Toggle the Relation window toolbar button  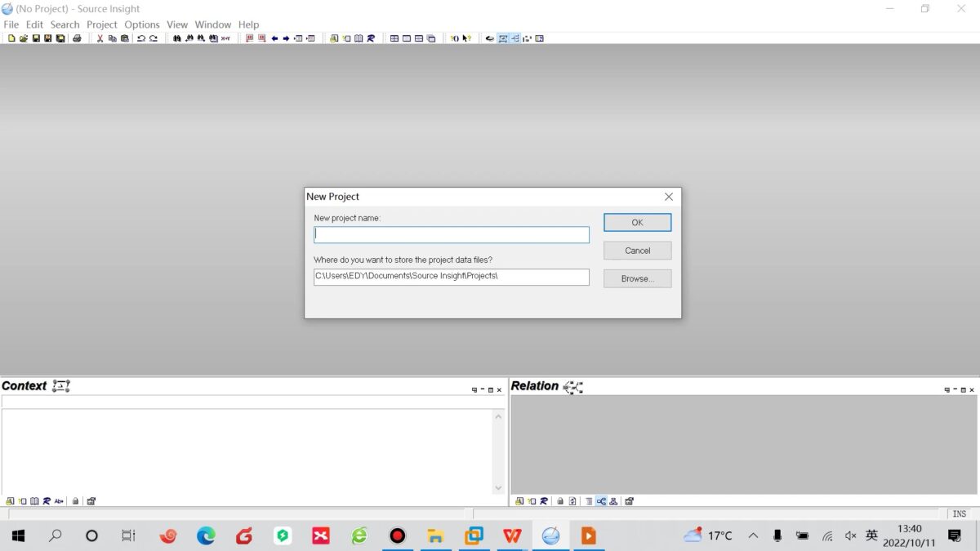click(515, 38)
